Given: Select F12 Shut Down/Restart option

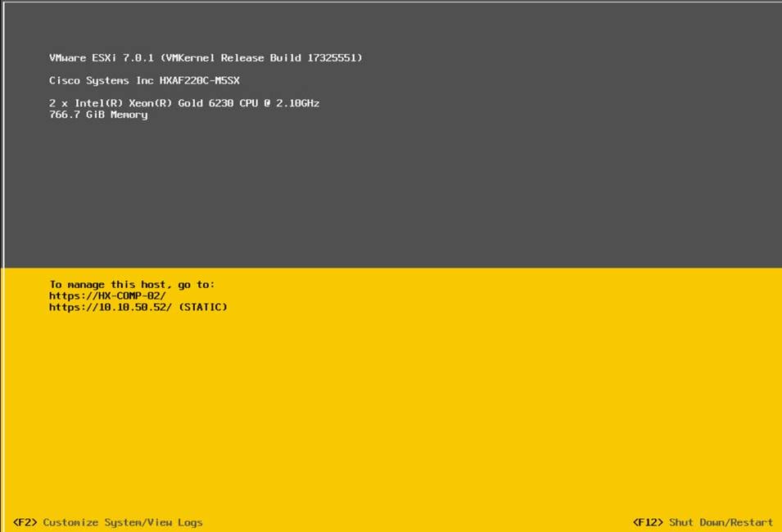Looking at the screenshot, I should (703, 522).
